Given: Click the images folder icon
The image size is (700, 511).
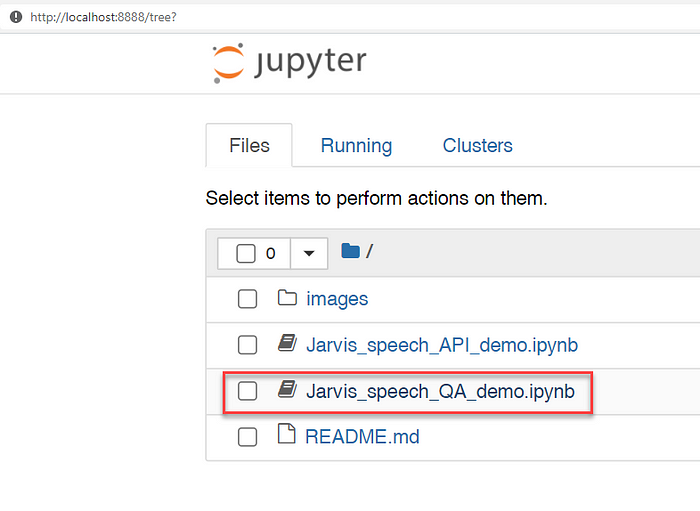Looking at the screenshot, I should [x=287, y=298].
